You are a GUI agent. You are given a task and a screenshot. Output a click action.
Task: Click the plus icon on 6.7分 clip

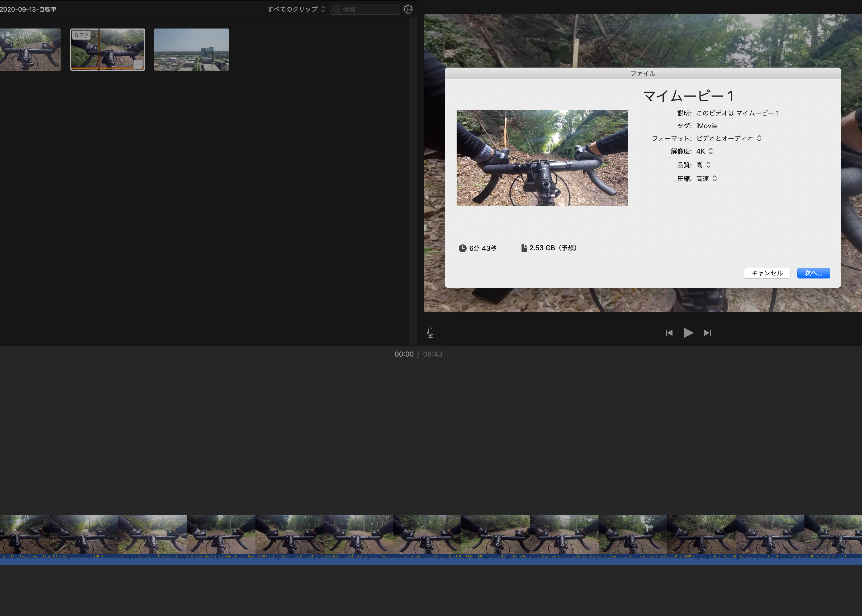[138, 64]
